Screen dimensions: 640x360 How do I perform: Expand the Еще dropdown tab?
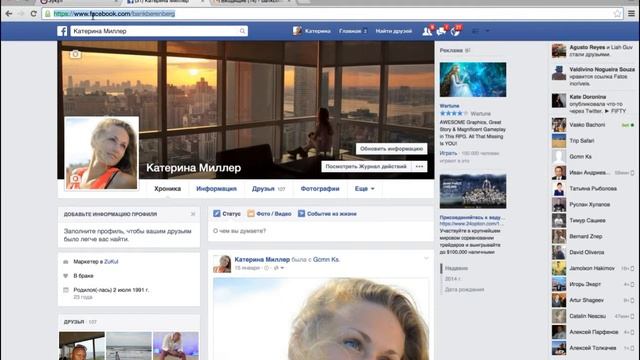coord(364,189)
